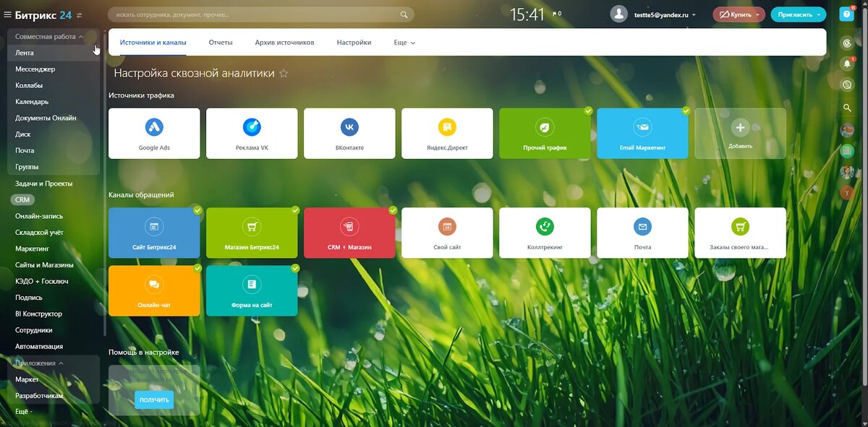
Task: Open the CRM + Магазин channel card
Action: tap(349, 233)
